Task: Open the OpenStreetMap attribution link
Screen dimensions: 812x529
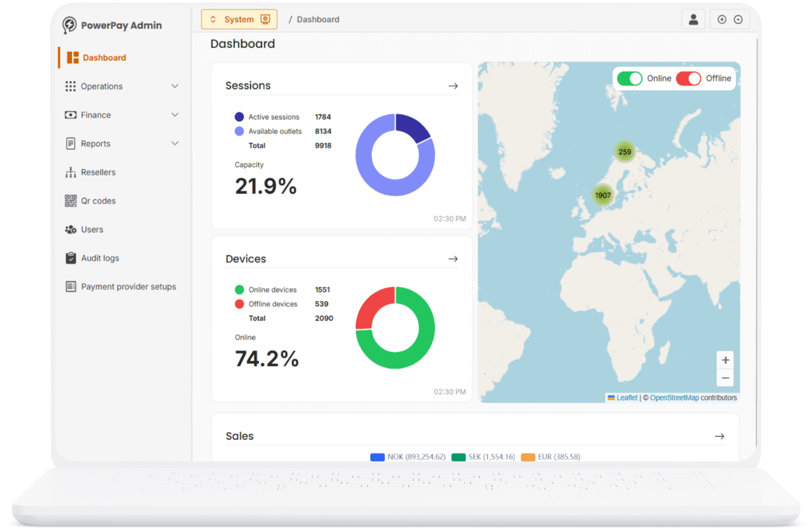Action: point(675,398)
